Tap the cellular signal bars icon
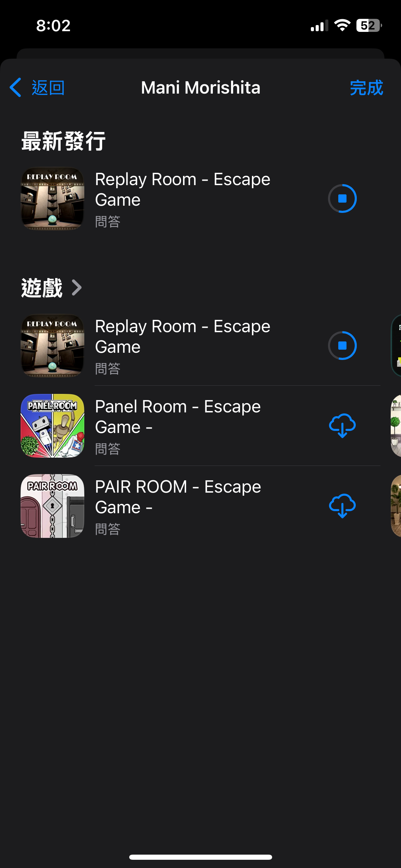Screen dimensions: 401x868 319,26
